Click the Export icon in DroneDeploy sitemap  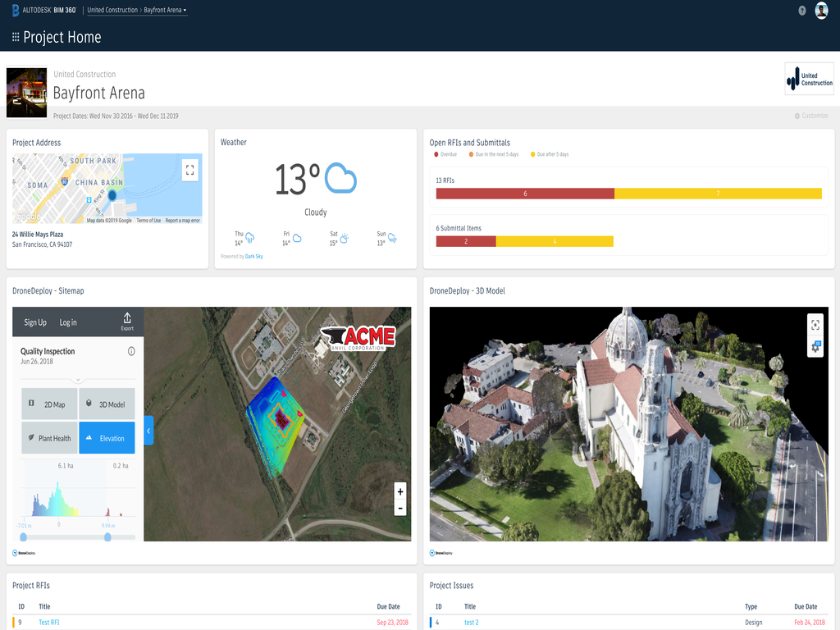click(127, 322)
